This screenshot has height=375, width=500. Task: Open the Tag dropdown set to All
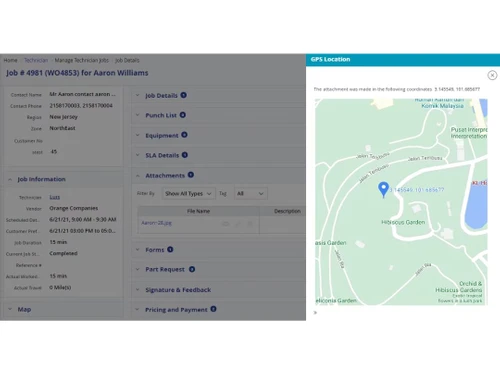coord(250,194)
